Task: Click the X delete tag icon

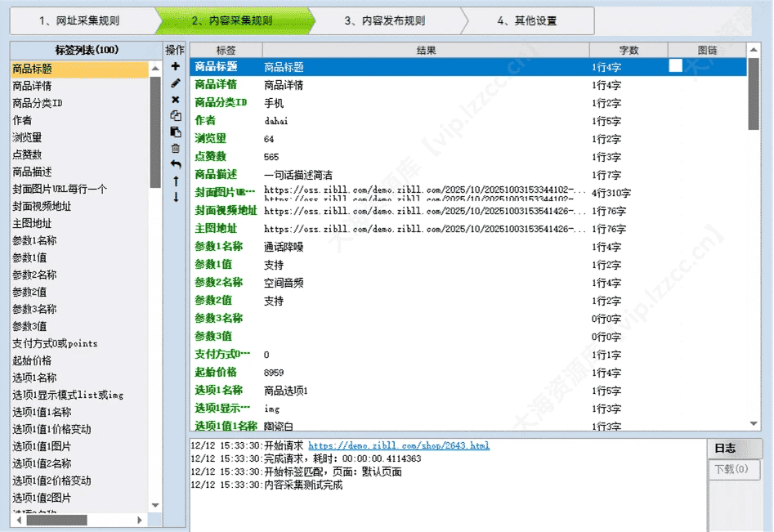Action: (x=175, y=100)
